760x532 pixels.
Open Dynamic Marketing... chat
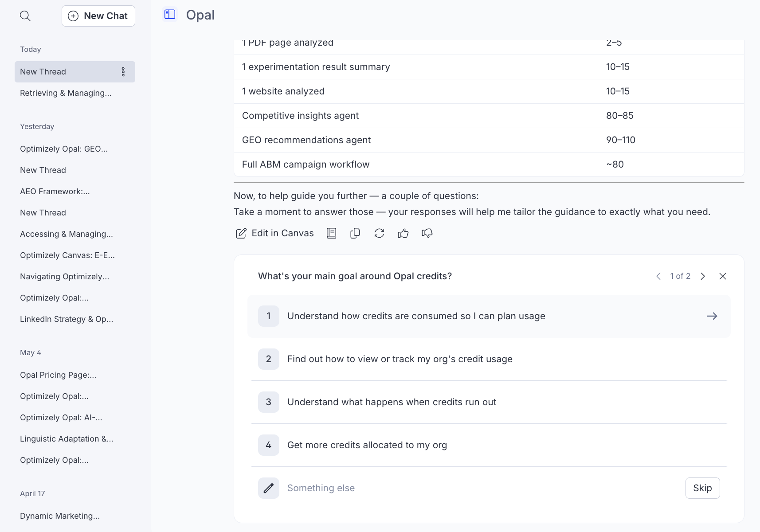point(75,516)
